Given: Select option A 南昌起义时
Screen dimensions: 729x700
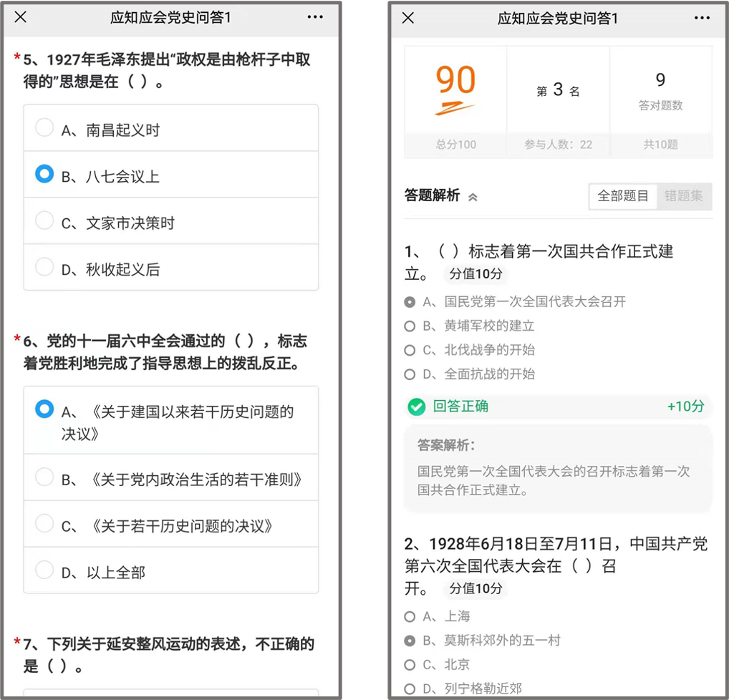Looking at the screenshot, I should pyautogui.click(x=44, y=128).
